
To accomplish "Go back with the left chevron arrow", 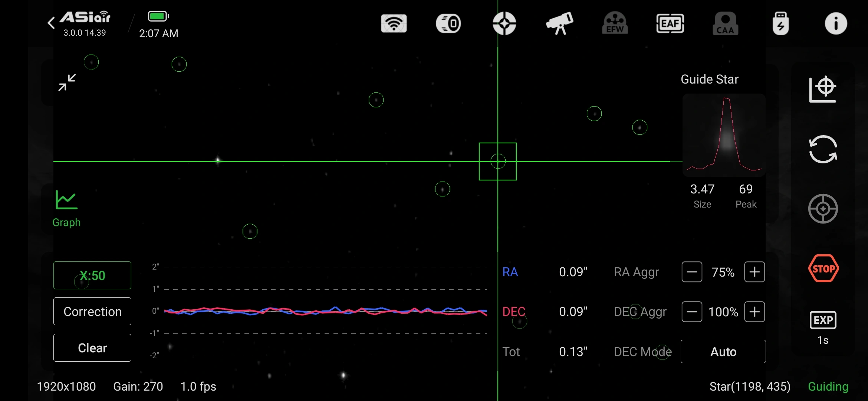I will [x=51, y=23].
